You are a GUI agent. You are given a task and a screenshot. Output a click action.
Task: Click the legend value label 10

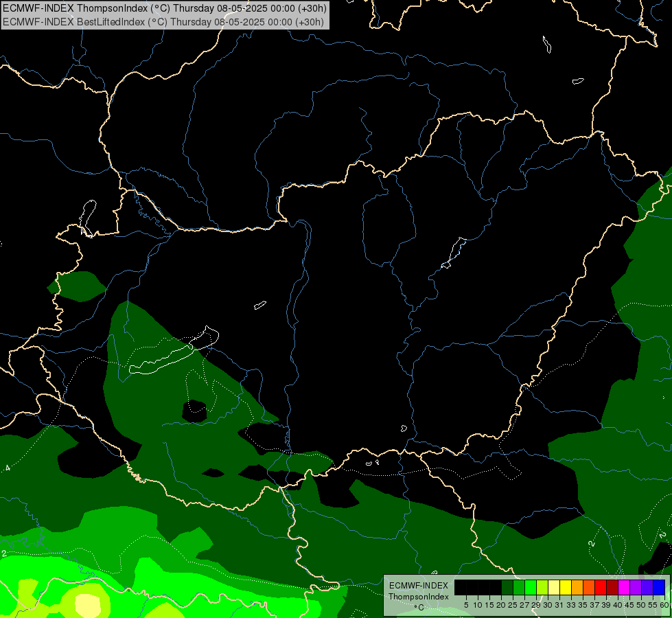(478, 605)
